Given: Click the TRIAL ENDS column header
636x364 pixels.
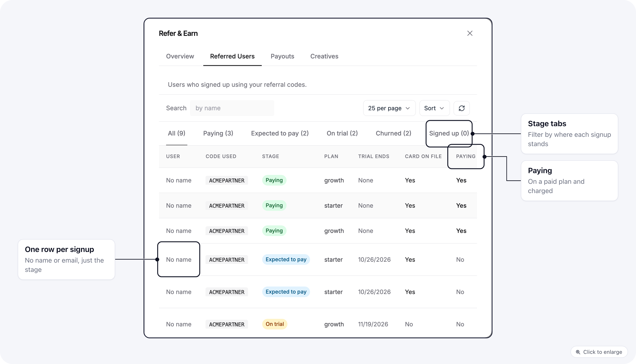Looking at the screenshot, I should tap(374, 156).
